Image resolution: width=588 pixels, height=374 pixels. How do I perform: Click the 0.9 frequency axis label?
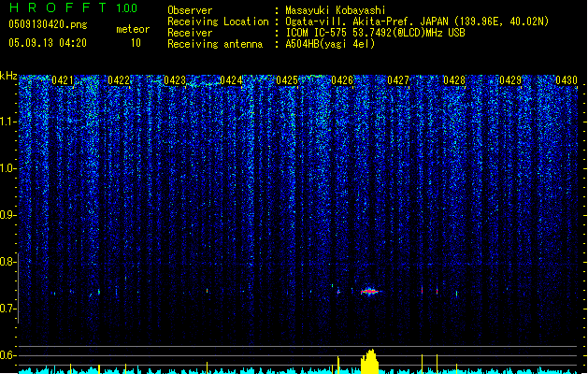click(7, 215)
